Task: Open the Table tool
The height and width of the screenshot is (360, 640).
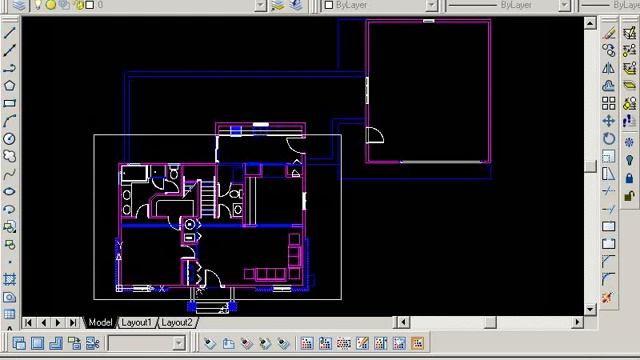Action: pos(9,314)
